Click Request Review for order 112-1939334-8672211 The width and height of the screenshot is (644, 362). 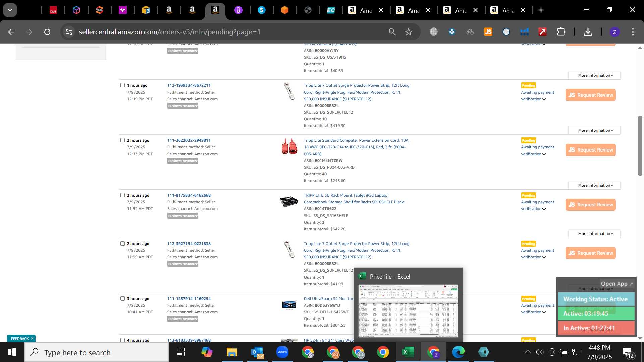point(590,95)
